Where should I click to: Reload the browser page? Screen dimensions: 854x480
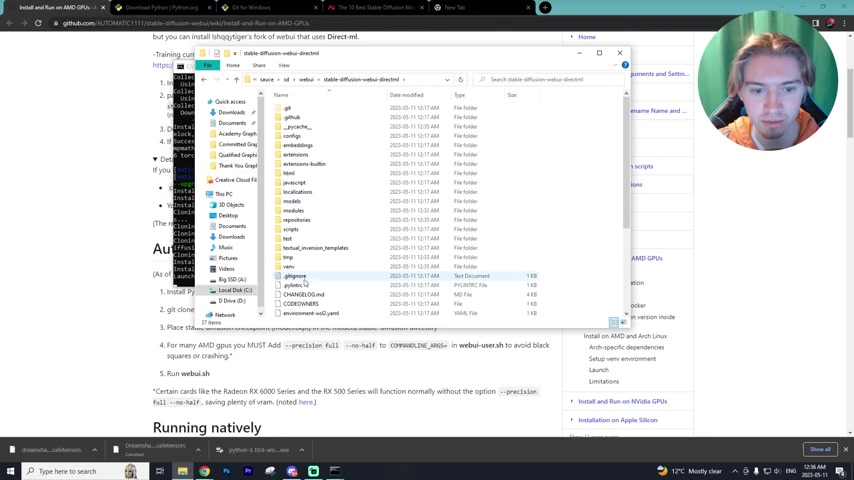point(38,23)
